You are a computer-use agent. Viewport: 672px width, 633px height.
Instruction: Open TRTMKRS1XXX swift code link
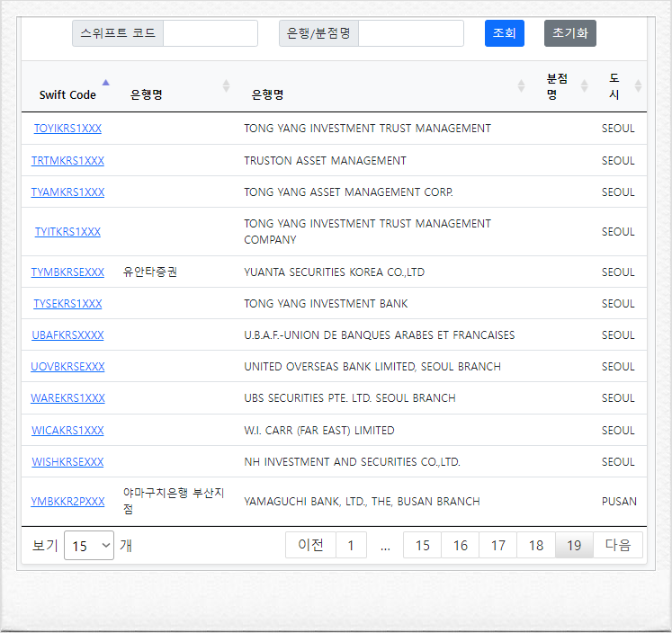coord(67,161)
